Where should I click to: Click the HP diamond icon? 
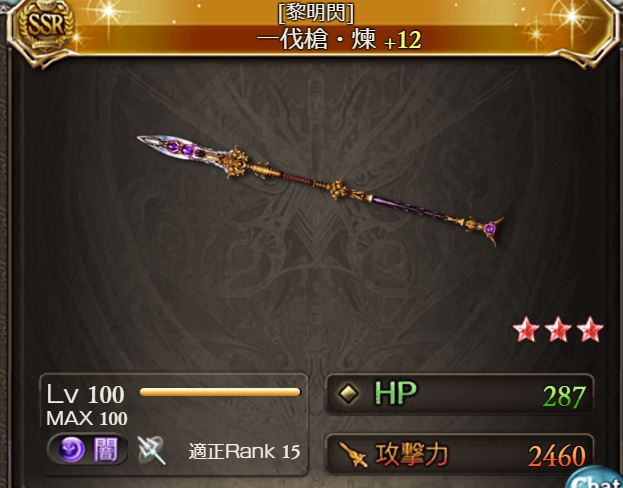[348, 393]
